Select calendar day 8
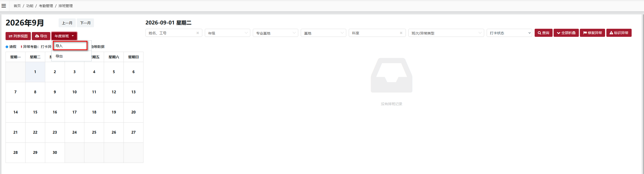 [35, 92]
